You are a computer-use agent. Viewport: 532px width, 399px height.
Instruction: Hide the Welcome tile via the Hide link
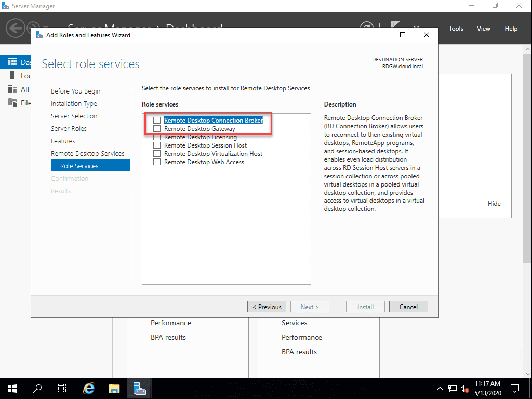(x=494, y=203)
